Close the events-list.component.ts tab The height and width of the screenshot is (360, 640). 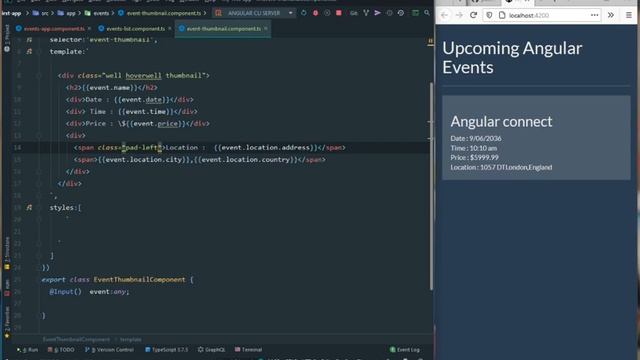(170, 29)
